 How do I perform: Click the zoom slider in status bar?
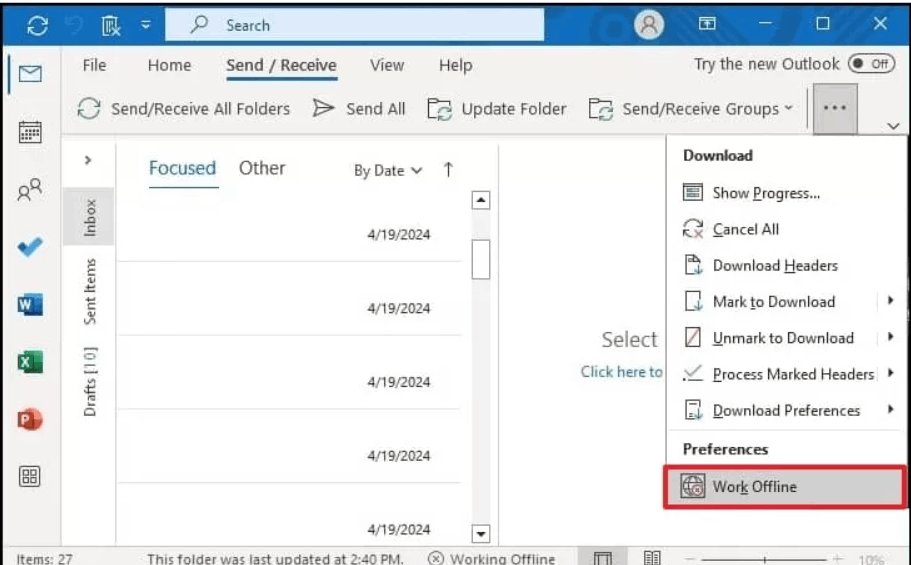(x=765, y=559)
